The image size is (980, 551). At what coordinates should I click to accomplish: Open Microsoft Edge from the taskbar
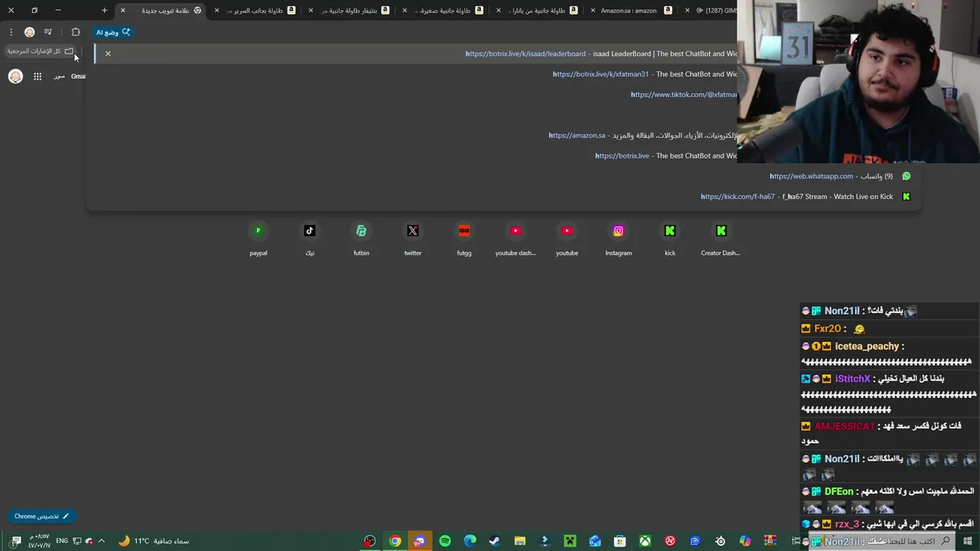click(x=470, y=541)
